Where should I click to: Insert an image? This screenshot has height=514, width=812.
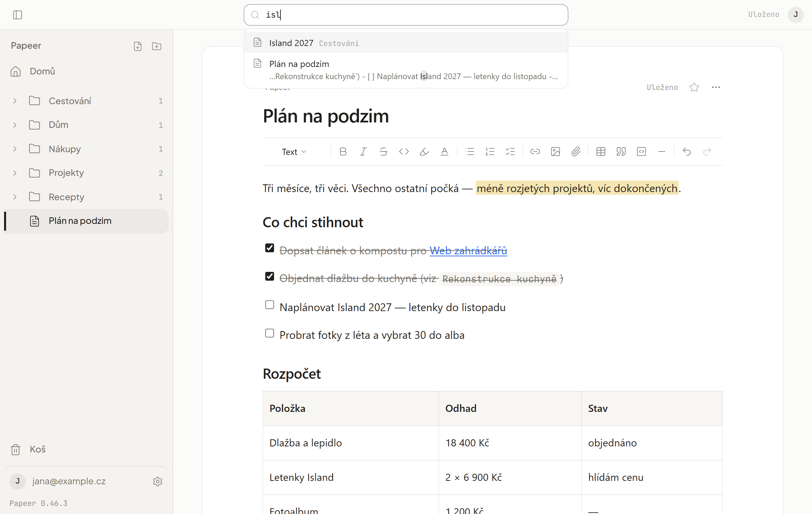pos(556,152)
